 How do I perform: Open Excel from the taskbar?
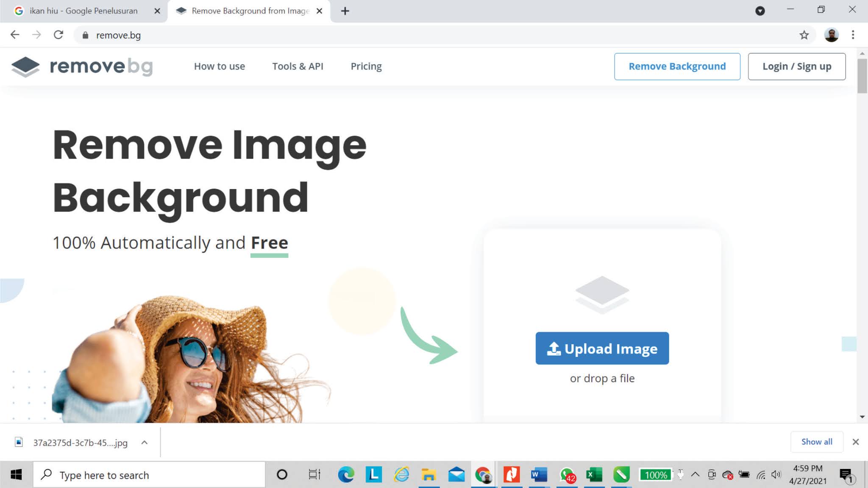tap(594, 474)
